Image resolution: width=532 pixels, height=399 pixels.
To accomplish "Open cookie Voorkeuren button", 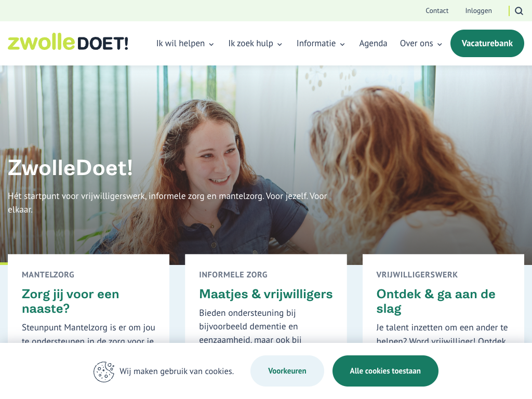I will 287,371.
